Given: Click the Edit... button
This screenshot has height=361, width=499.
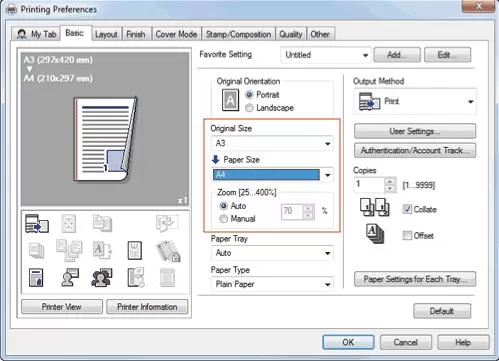Looking at the screenshot, I should [448, 55].
